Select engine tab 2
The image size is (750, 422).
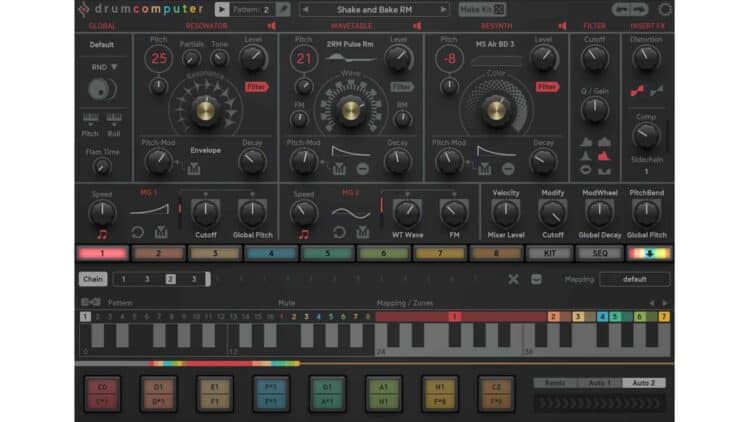158,253
